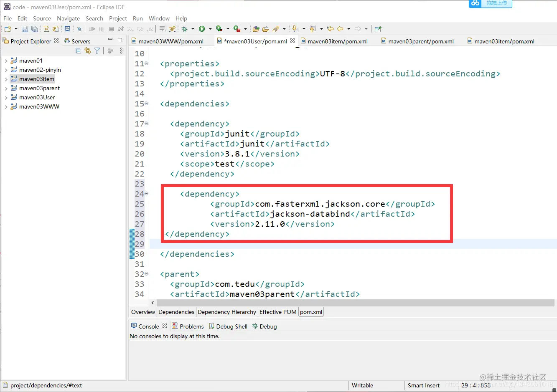Open the New wizard dropdown arrow
The height and width of the screenshot is (392, 557).
point(16,29)
